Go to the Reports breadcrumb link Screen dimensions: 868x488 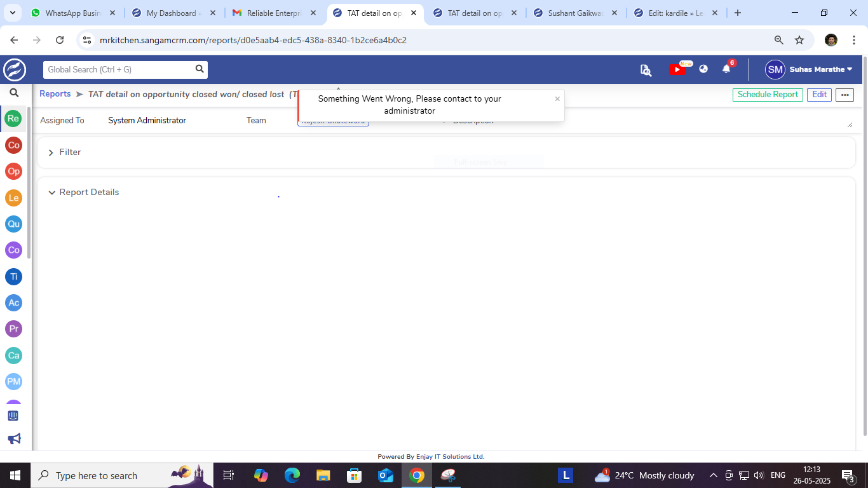(55, 94)
